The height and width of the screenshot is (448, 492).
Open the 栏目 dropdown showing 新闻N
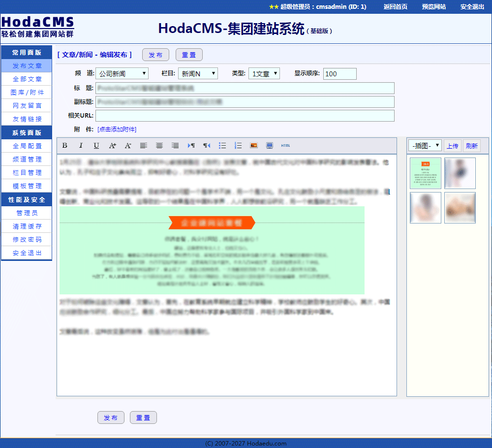[198, 73]
